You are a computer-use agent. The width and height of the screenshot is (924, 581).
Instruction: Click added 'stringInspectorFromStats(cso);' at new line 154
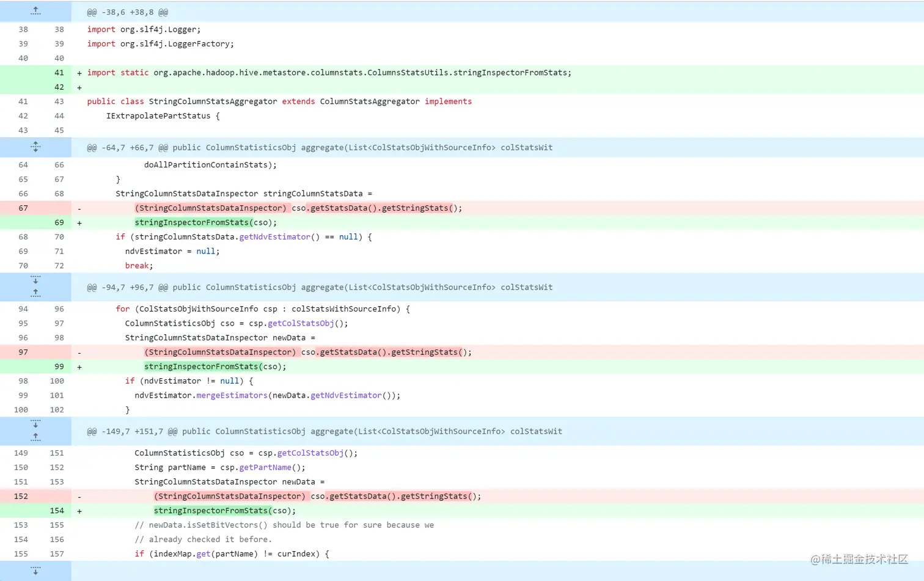click(x=225, y=511)
